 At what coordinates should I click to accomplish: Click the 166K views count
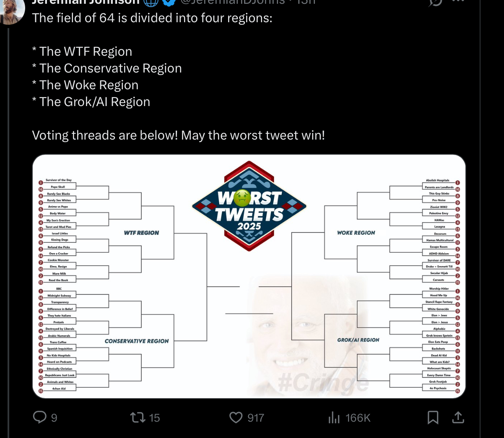(x=358, y=418)
